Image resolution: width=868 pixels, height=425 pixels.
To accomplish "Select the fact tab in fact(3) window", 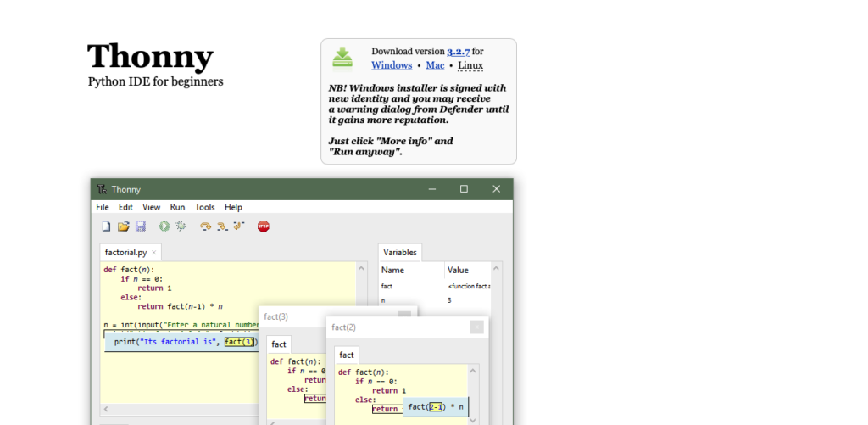I will [x=279, y=344].
